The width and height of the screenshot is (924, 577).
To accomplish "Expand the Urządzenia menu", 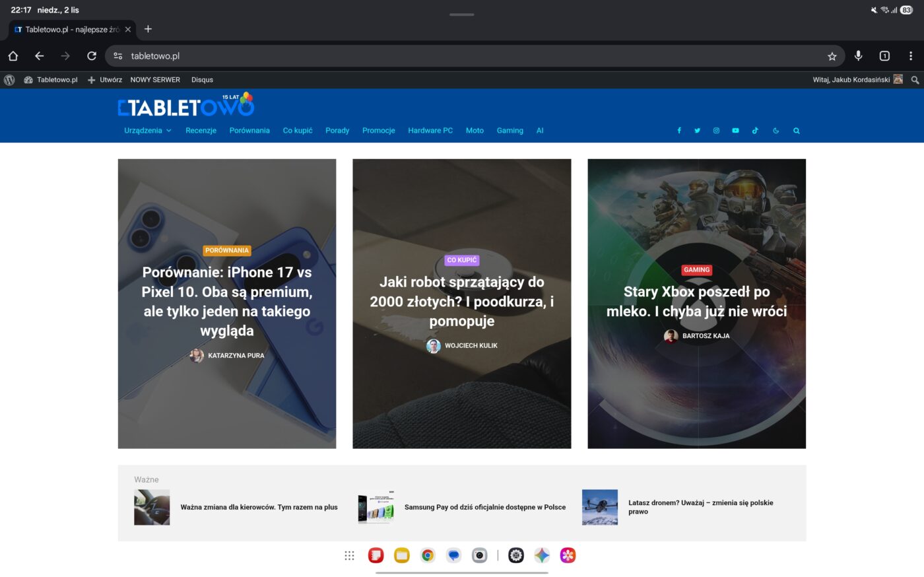I will (148, 131).
